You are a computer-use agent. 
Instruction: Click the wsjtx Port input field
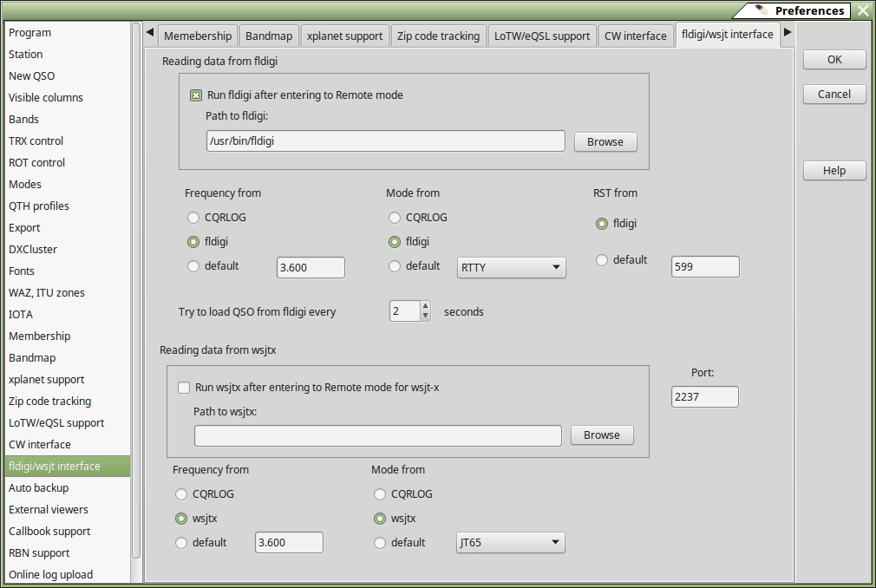pos(704,397)
